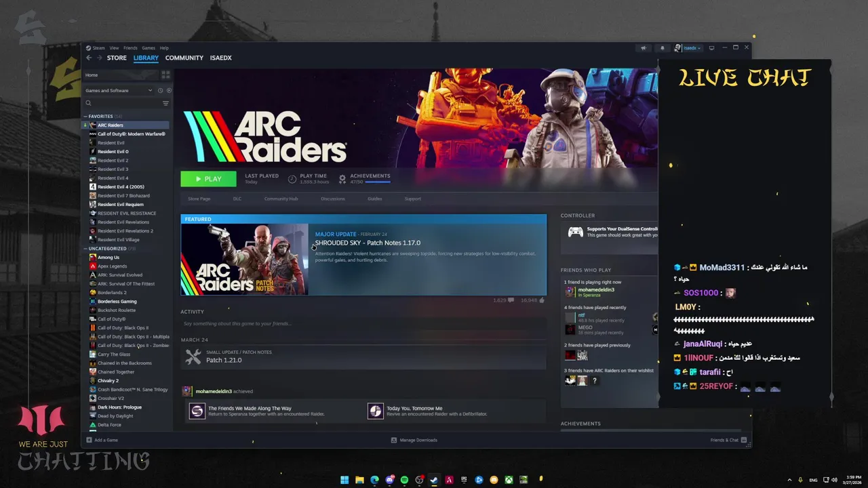Open the Guides link
This screenshot has width=868, height=488.
coord(375,199)
